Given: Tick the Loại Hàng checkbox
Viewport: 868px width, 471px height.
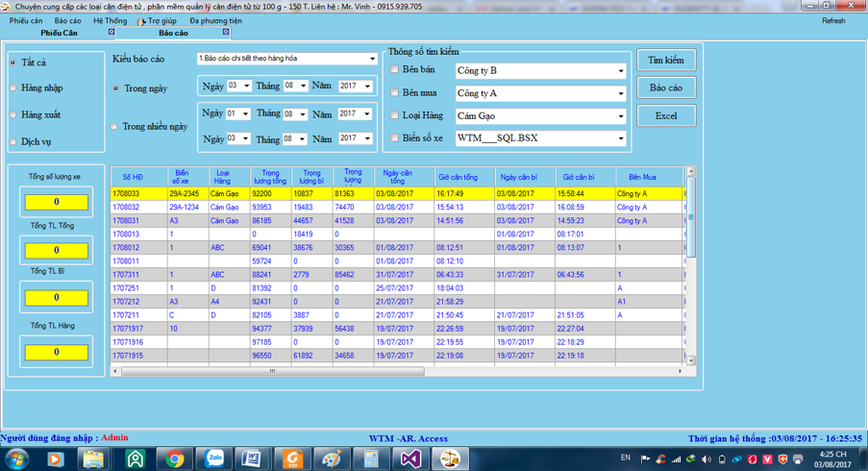Looking at the screenshot, I should [394, 115].
